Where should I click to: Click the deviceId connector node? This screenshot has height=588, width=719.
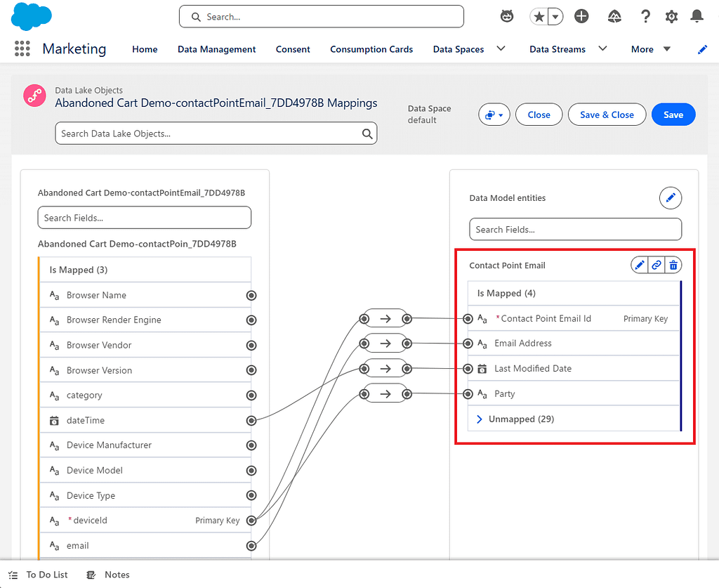pos(251,521)
